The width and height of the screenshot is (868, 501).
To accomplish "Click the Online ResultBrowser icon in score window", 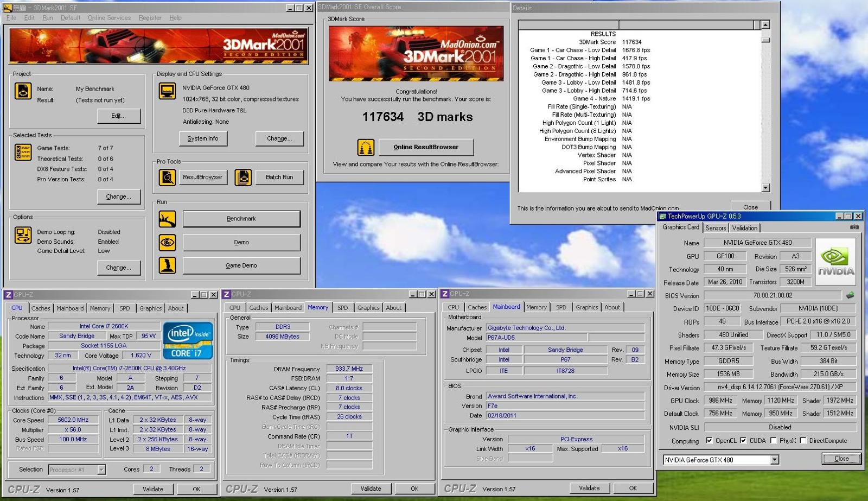I will click(x=366, y=147).
